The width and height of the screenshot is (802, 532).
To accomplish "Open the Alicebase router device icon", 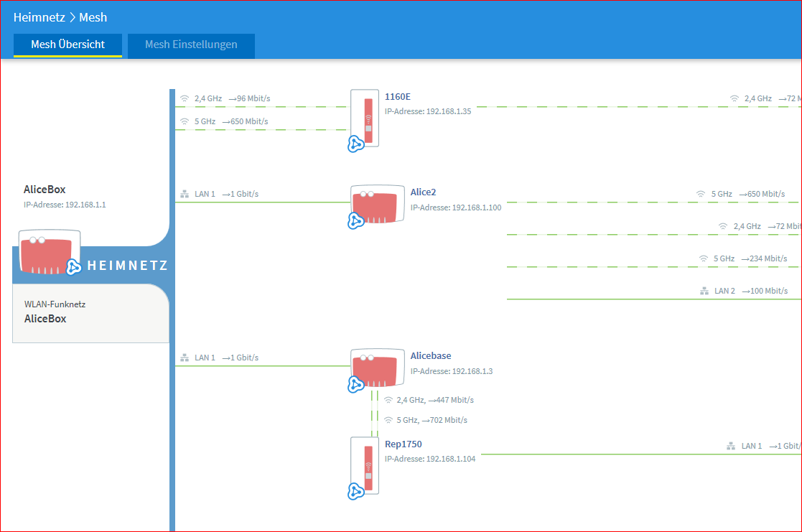I will 378,368.
